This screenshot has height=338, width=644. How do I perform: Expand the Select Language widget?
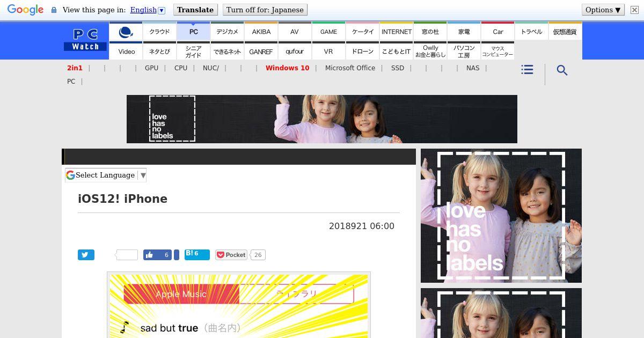click(106, 175)
